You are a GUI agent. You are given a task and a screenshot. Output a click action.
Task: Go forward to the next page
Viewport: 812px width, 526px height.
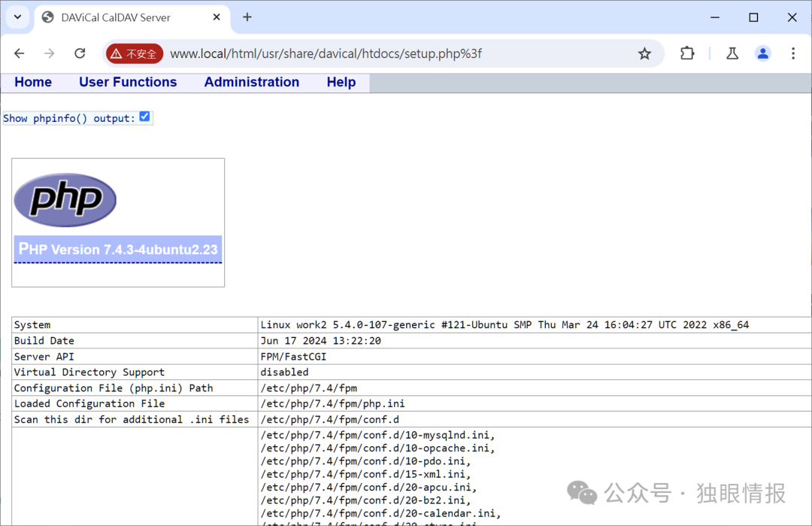[49, 53]
